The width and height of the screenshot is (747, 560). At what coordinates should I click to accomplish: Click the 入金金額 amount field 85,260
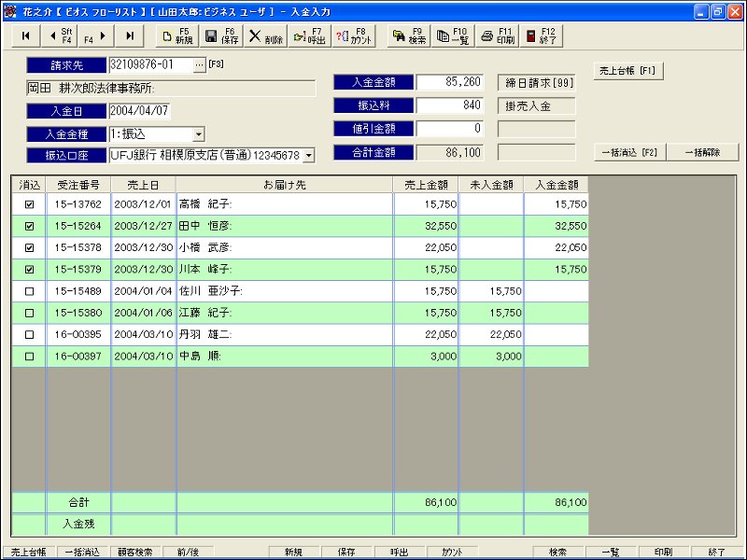pos(450,82)
